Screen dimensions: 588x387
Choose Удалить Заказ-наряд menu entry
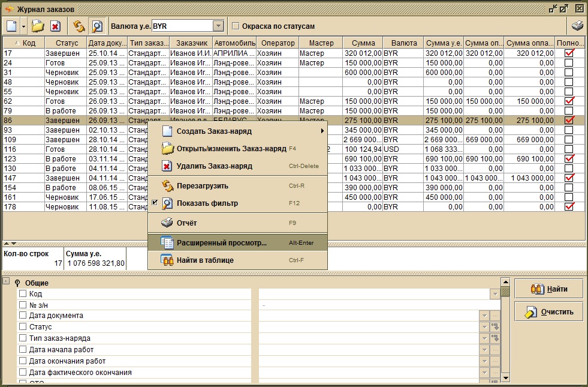click(238, 166)
